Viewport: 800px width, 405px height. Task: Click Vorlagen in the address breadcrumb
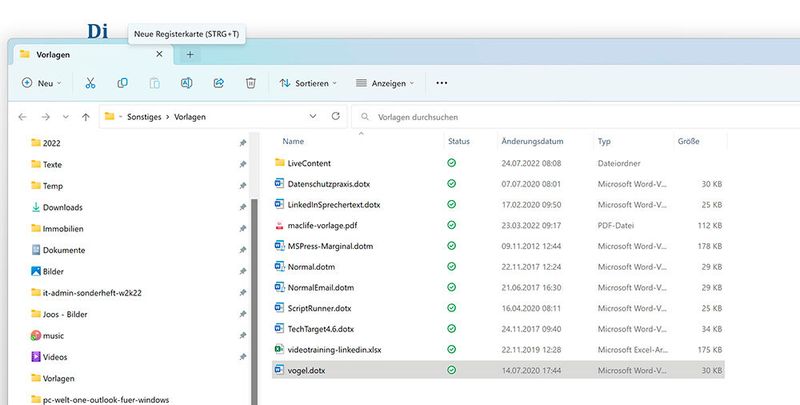(190, 117)
